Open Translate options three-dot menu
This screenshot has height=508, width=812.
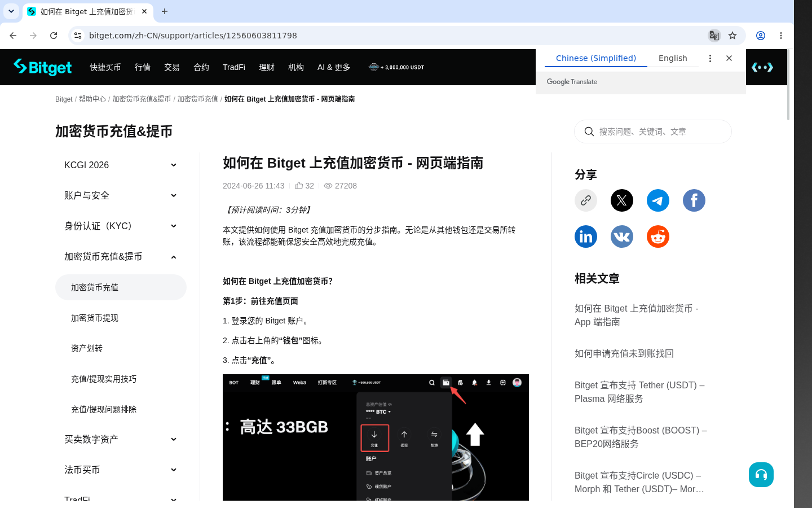click(x=710, y=58)
